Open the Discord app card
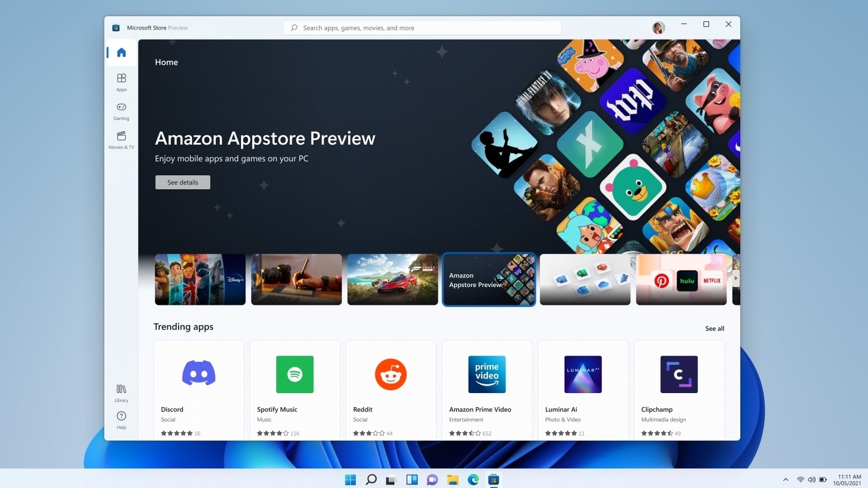868x488 pixels. click(x=199, y=390)
